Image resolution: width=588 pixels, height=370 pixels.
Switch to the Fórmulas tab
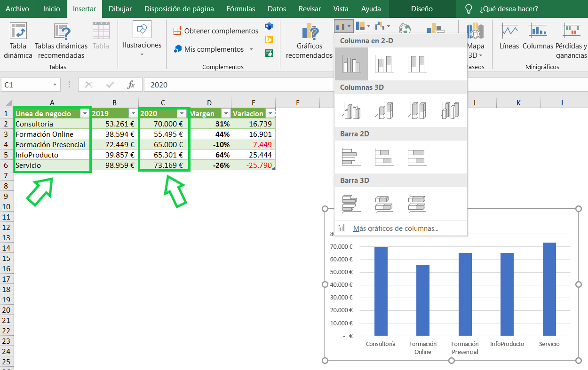[x=241, y=9]
